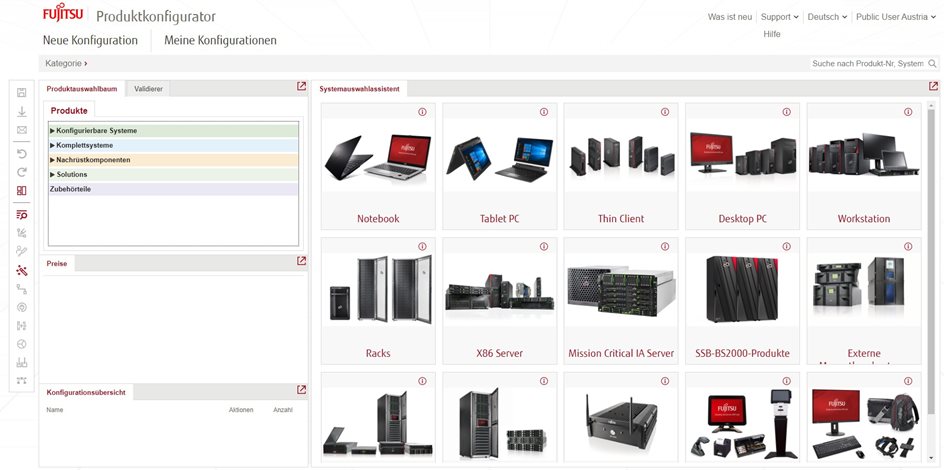
Task: Pop out the Preise panel
Action: point(302,261)
